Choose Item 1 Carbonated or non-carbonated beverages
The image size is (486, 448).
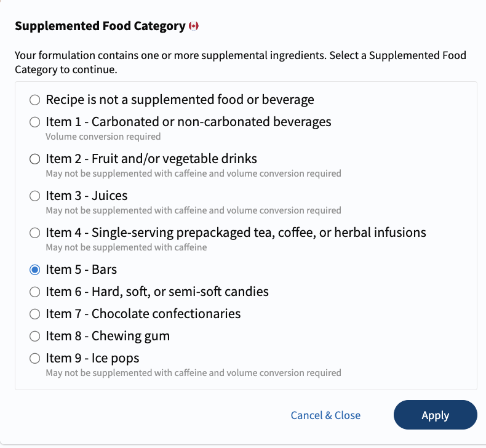click(x=34, y=122)
